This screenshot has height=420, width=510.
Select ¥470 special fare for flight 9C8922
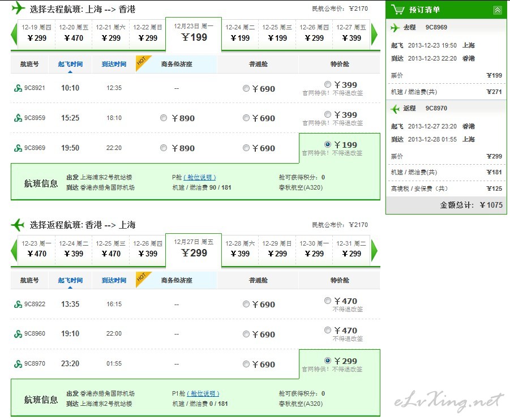(328, 301)
